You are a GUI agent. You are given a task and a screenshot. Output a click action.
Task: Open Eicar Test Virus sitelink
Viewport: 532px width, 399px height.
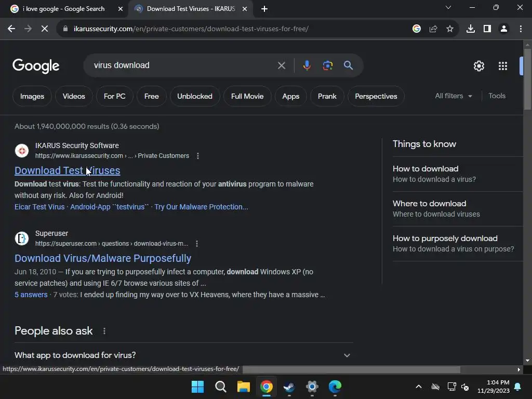(39, 207)
